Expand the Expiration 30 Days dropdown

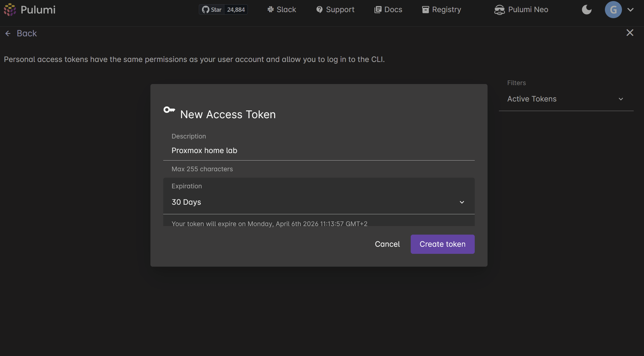tap(318, 202)
